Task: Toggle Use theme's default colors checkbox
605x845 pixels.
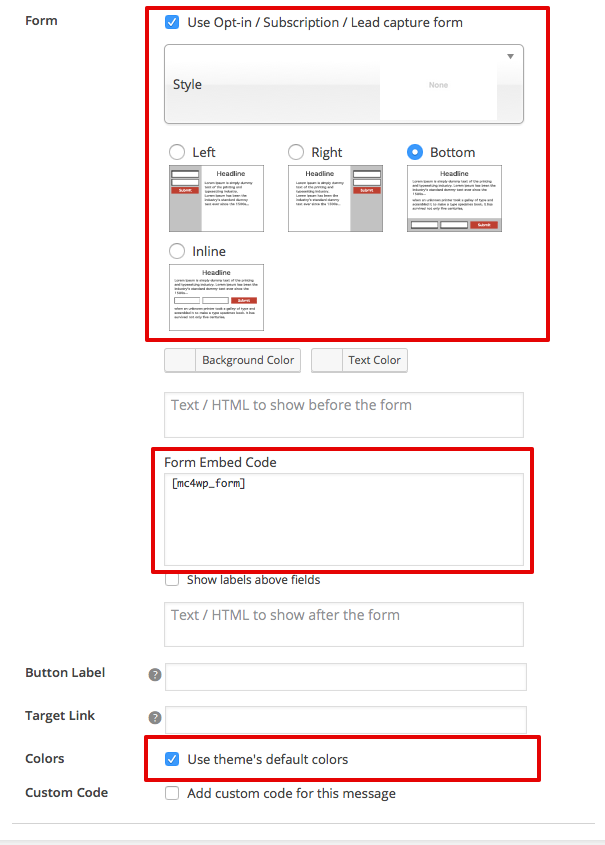Action: click(x=172, y=759)
